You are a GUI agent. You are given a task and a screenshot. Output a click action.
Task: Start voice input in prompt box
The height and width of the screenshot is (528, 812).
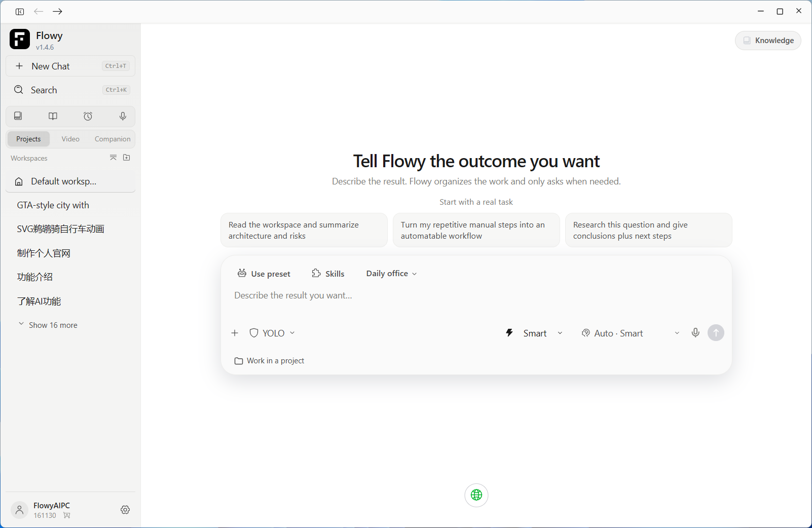tap(695, 333)
